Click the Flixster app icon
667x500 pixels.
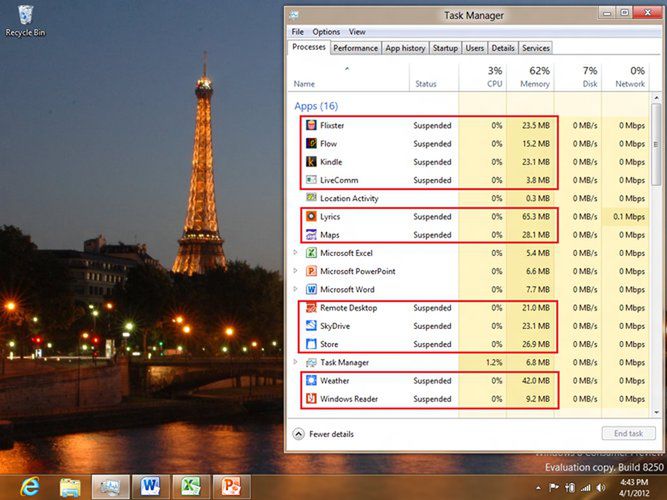[311, 125]
